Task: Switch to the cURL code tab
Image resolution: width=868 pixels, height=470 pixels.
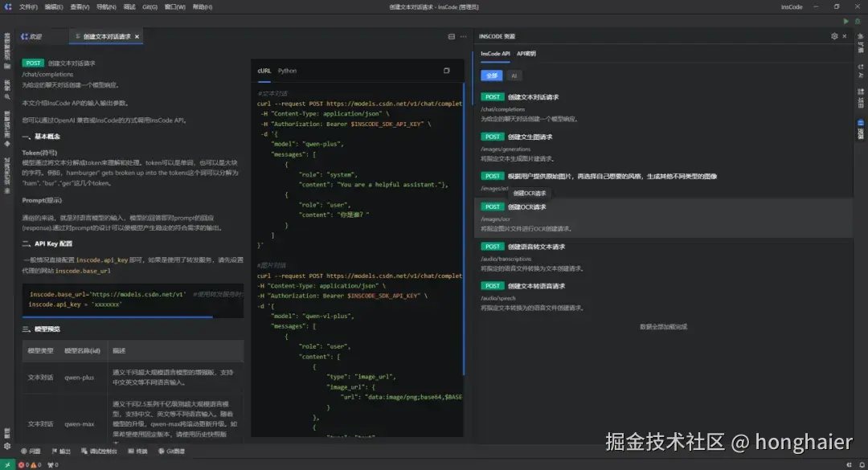Action: tap(264, 71)
